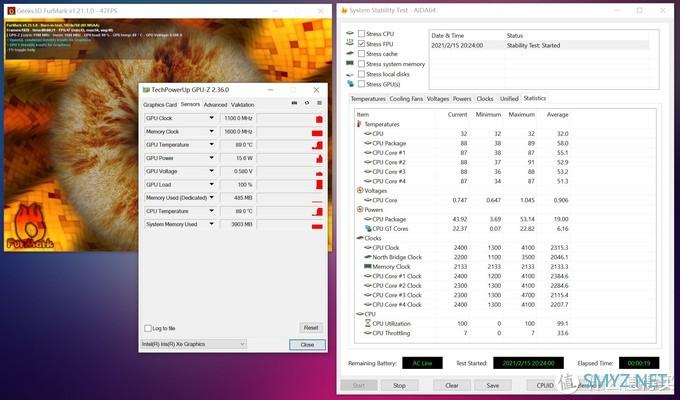Viewport: 680px width, 400px height.
Task: Click the Maximum column header
Action: coord(521,115)
